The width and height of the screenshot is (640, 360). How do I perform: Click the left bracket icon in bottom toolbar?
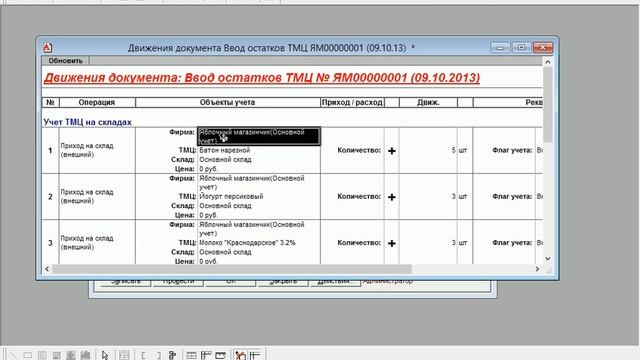coord(143,355)
